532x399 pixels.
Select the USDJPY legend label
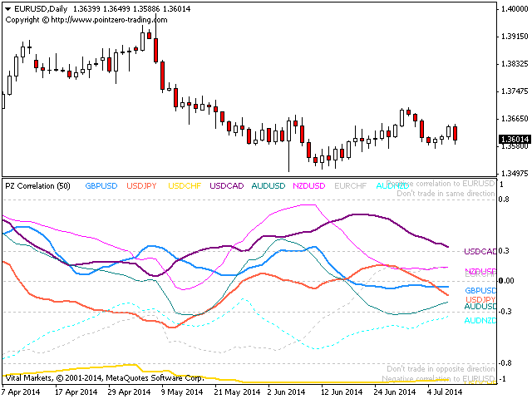point(143,186)
